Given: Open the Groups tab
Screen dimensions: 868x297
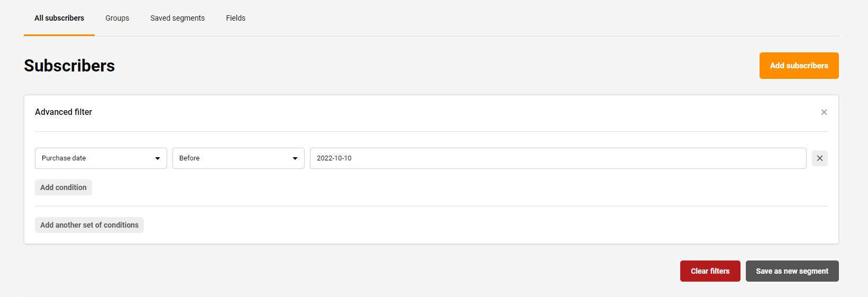Looking at the screenshot, I should 117,18.
